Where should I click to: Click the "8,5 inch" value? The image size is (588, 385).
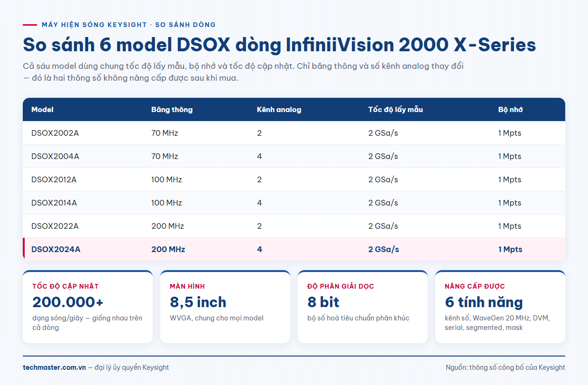pos(198,302)
